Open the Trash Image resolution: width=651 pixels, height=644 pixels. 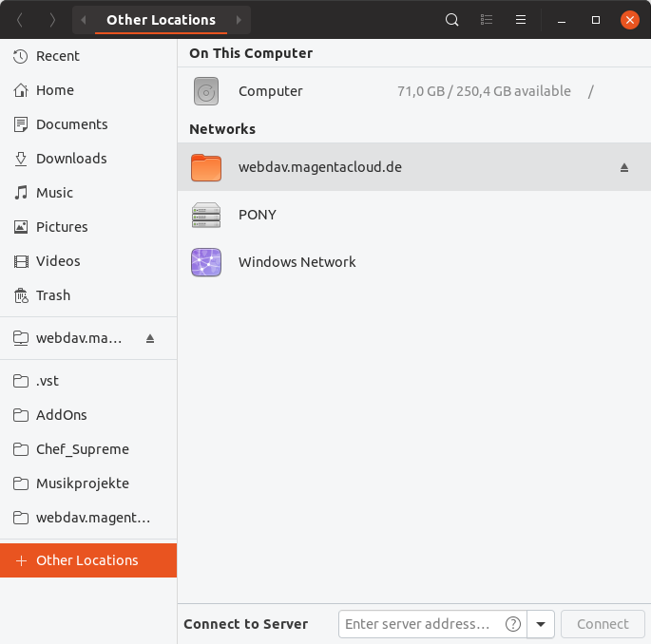point(88,295)
